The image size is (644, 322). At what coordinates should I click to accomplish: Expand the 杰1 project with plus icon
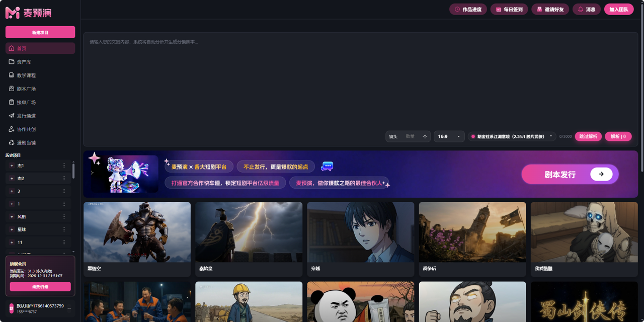12,166
